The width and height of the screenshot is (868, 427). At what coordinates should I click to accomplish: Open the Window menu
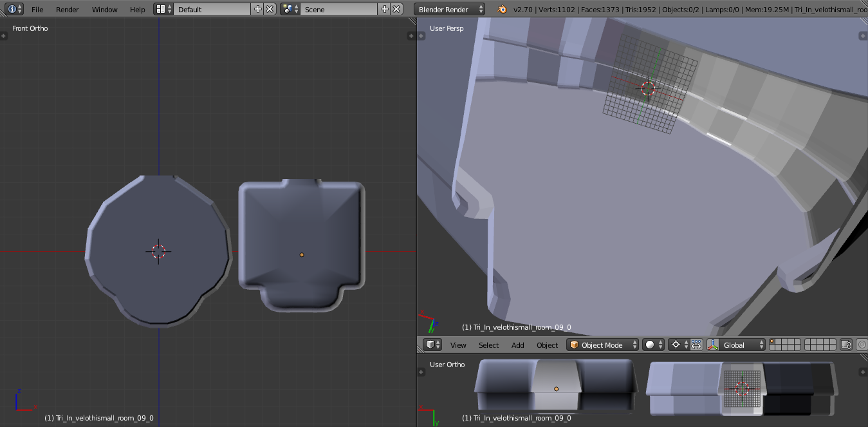pos(104,10)
